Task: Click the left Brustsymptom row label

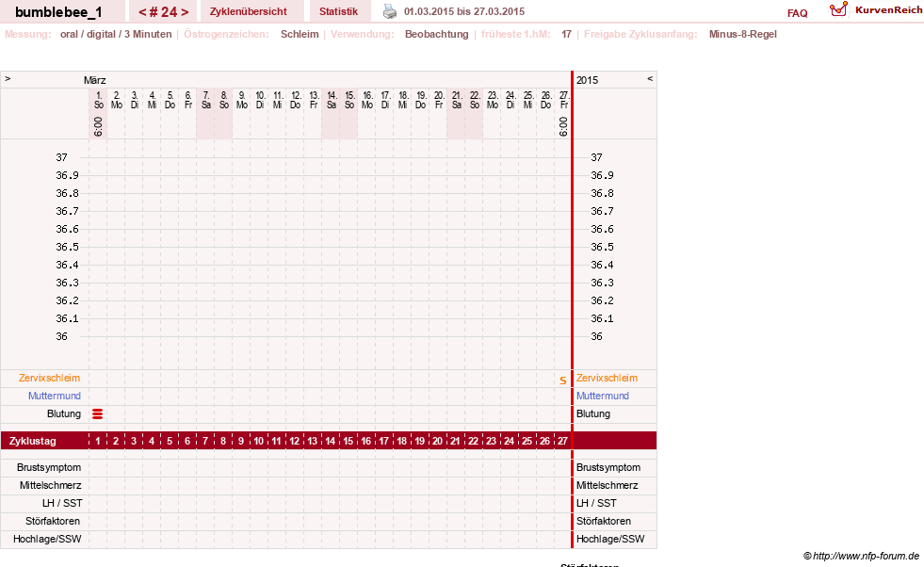Action: point(49,467)
